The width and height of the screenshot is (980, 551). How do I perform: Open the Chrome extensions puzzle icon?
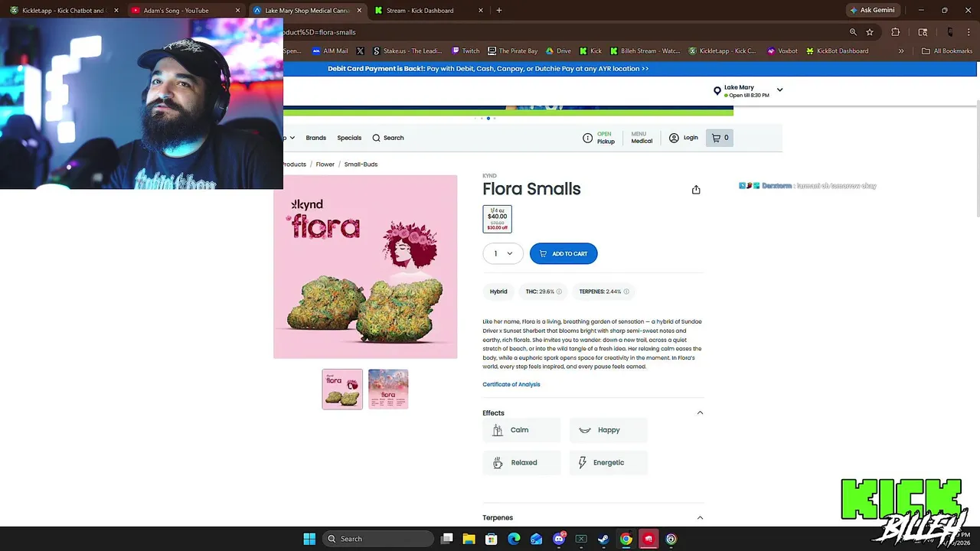pos(896,32)
